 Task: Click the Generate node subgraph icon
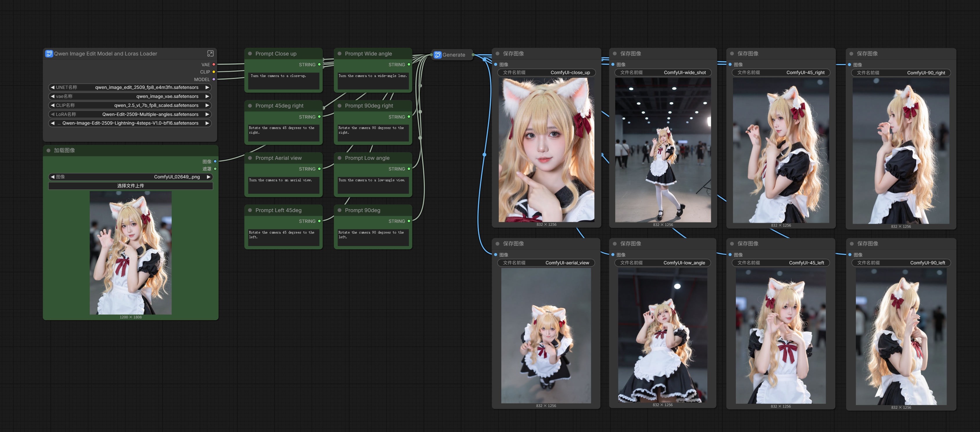(x=437, y=55)
